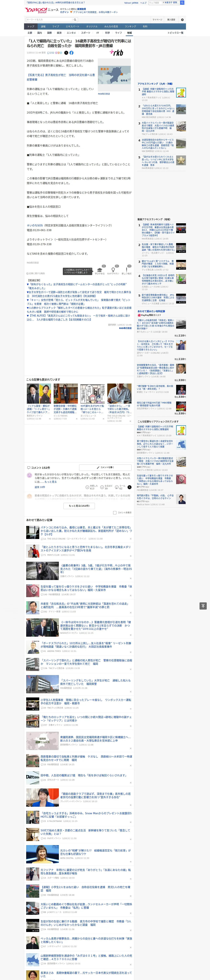Select the エンタメ category
This screenshot has width=210, height=980.
click(71, 33)
